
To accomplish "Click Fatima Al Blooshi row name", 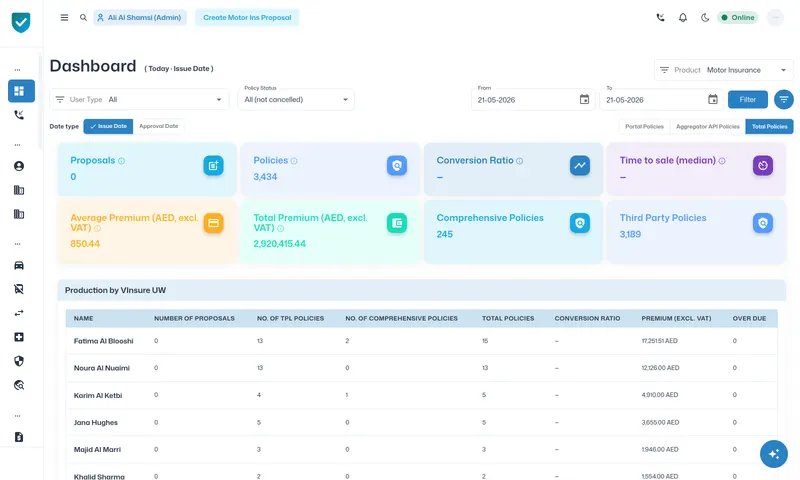I will (104, 341).
